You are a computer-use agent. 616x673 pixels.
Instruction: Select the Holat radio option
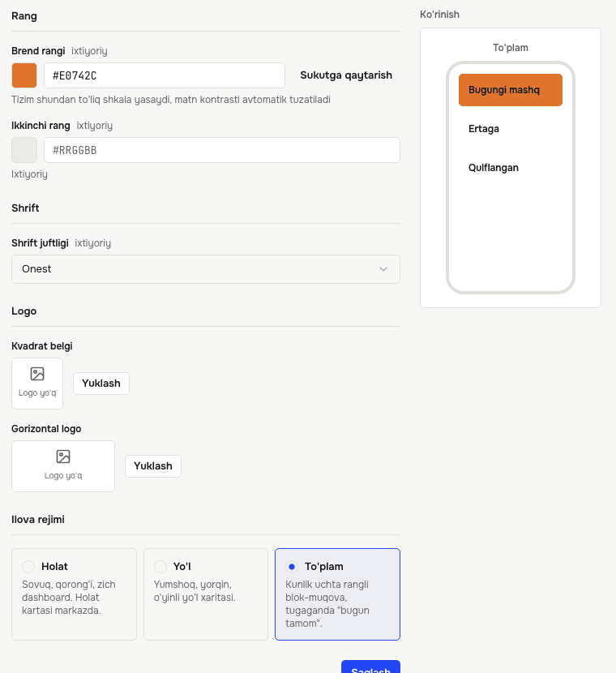pos(28,567)
